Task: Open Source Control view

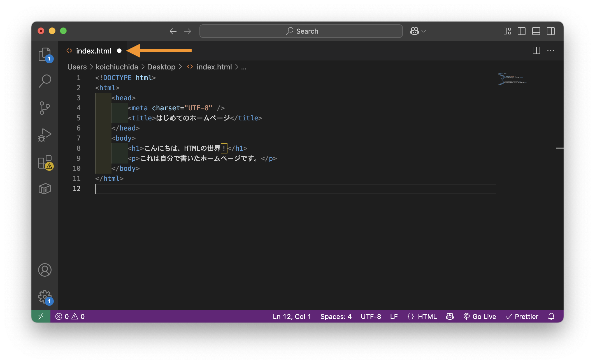Action: coord(45,108)
